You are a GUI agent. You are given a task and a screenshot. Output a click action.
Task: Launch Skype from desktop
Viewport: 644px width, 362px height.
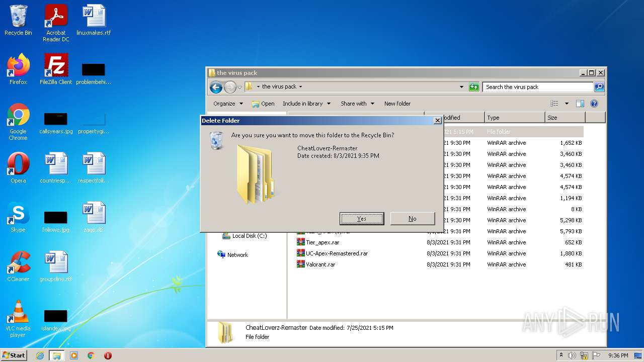point(18,217)
